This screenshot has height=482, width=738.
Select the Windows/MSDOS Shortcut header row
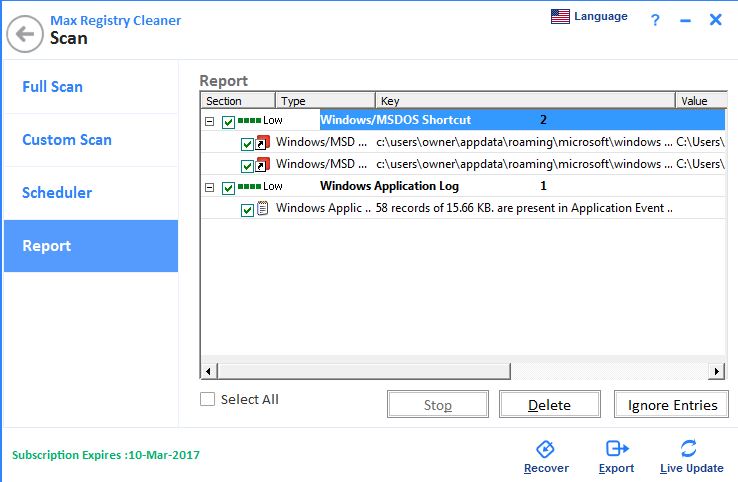(x=464, y=120)
